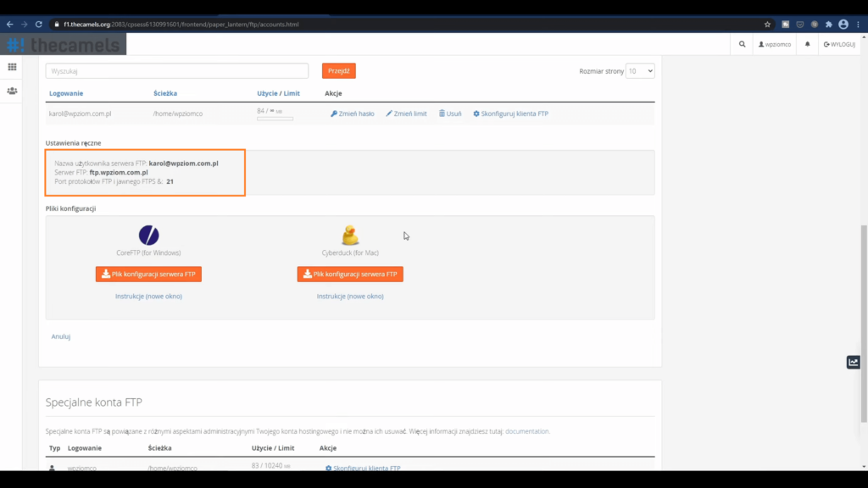Open statistics chart icon on right edge

854,363
